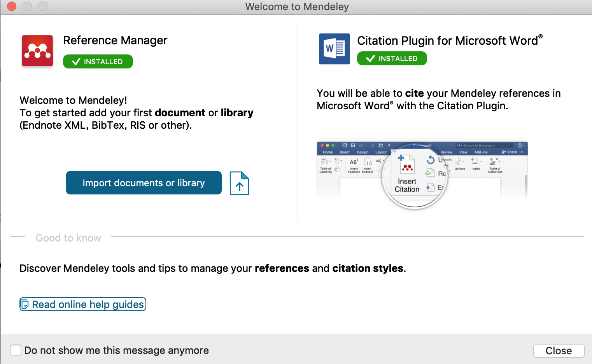
Task: Click the Microsoft Word icon
Action: pos(334,49)
